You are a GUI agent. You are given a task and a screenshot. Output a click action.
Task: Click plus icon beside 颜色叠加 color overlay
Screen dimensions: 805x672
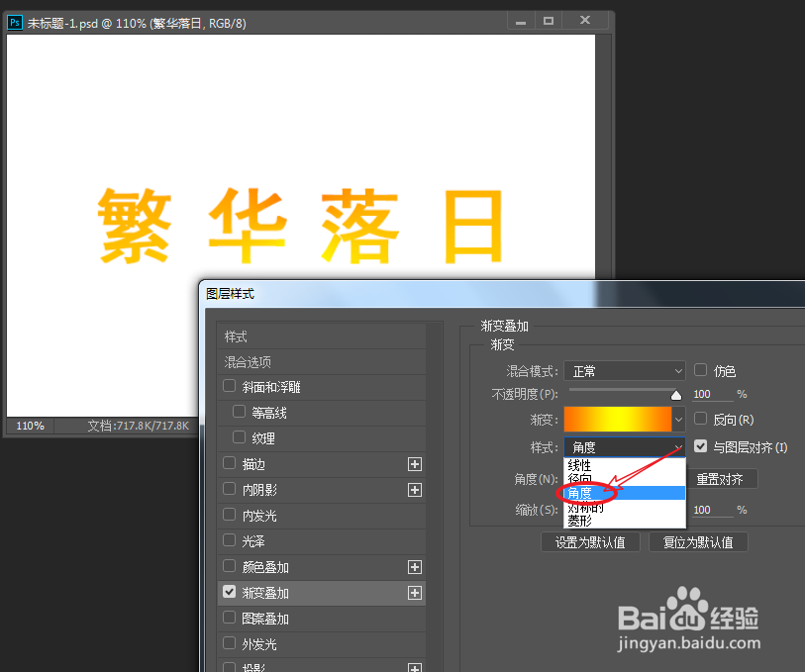tap(415, 567)
